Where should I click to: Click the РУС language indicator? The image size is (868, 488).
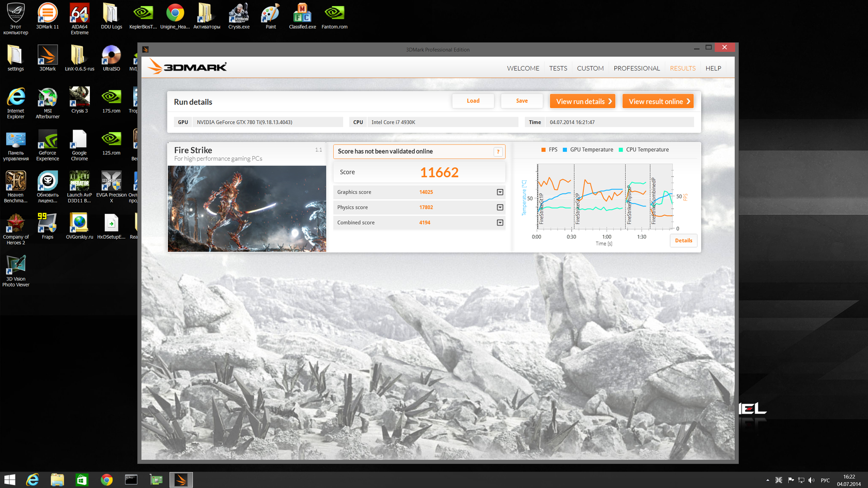pos(825,480)
